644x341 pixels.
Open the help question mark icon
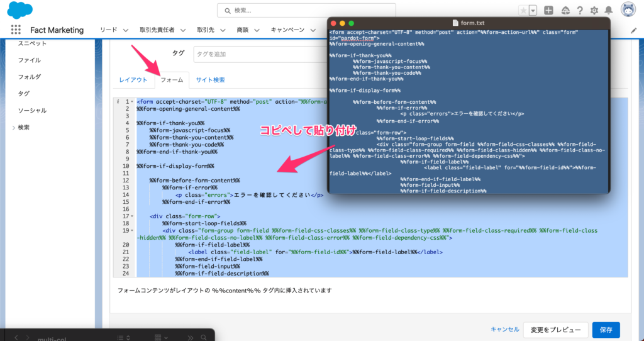tap(579, 10)
